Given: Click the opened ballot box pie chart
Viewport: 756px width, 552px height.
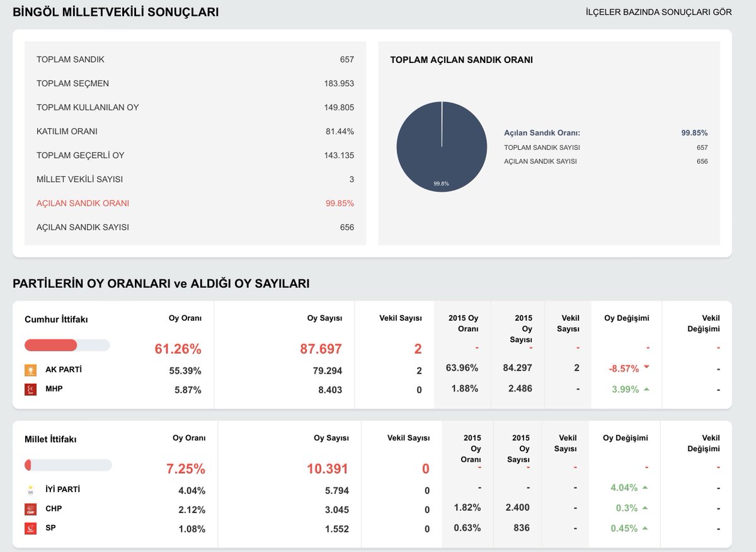Looking at the screenshot, I should (x=442, y=147).
